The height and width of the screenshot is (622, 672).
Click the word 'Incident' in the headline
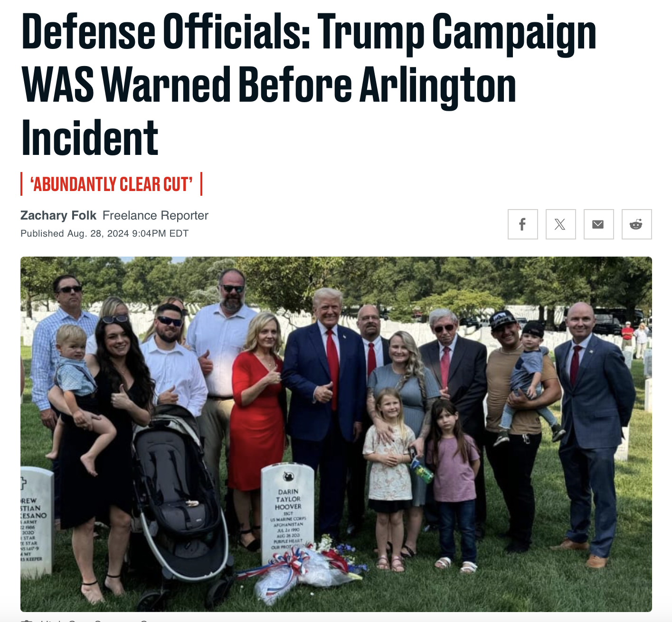click(x=90, y=138)
